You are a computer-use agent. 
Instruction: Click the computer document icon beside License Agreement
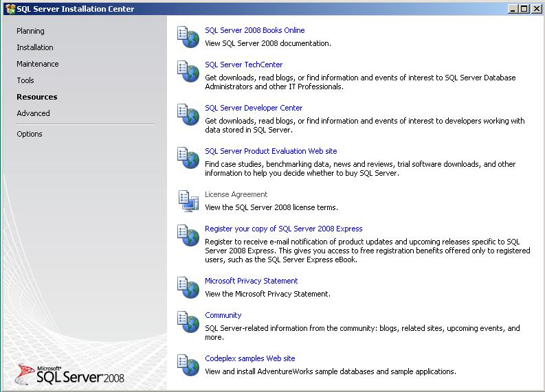click(188, 200)
